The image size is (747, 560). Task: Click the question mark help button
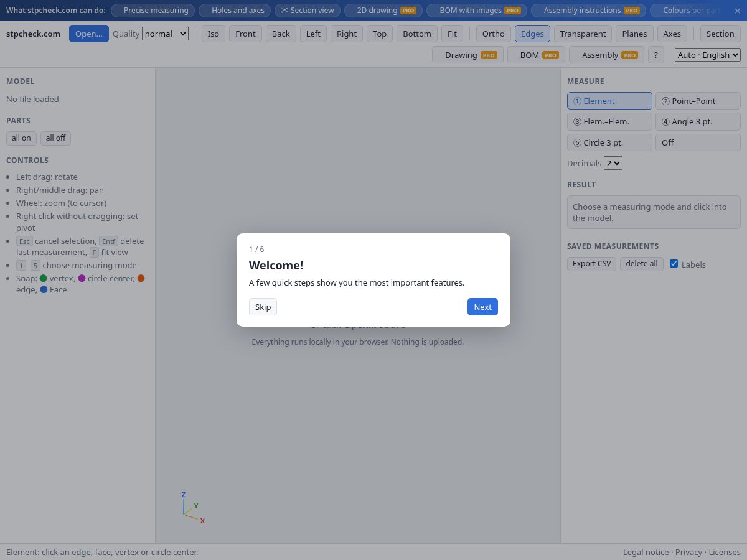point(656,55)
